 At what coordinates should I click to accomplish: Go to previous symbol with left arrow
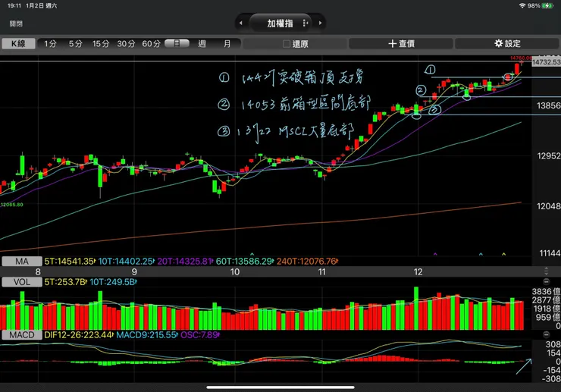241,23
